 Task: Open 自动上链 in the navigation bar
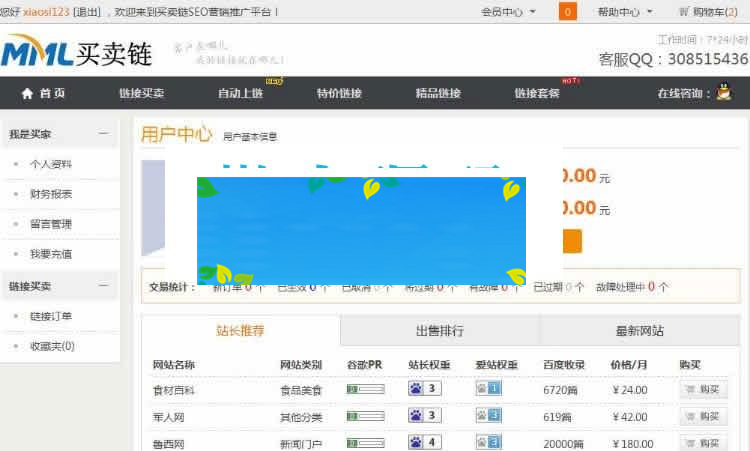tap(240, 93)
